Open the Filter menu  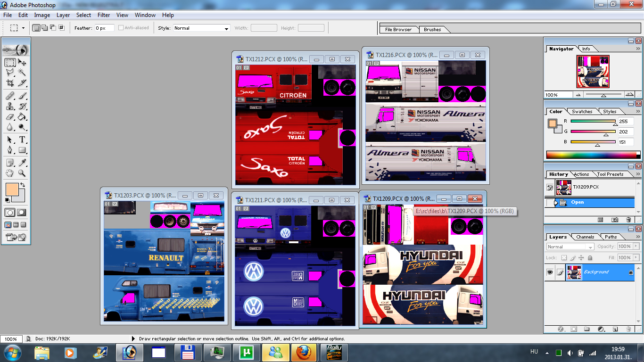(x=104, y=15)
